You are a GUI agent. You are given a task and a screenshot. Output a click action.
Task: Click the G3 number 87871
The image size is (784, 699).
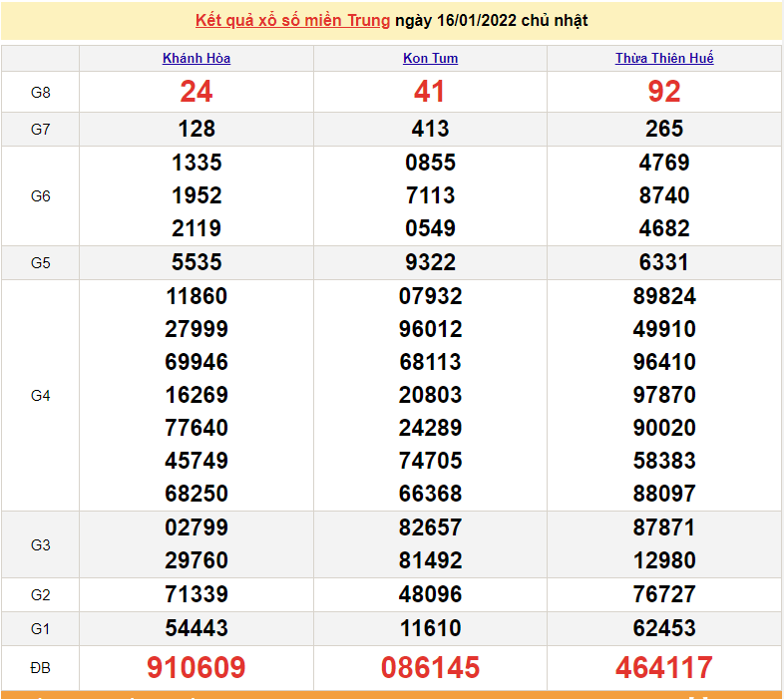point(664,526)
